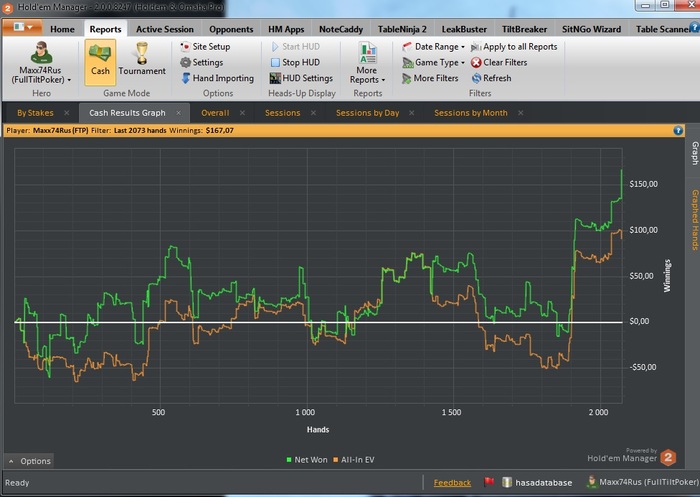This screenshot has width=700, height=497.
Task: Toggle the All-In EV legend entry
Action: (x=354, y=459)
